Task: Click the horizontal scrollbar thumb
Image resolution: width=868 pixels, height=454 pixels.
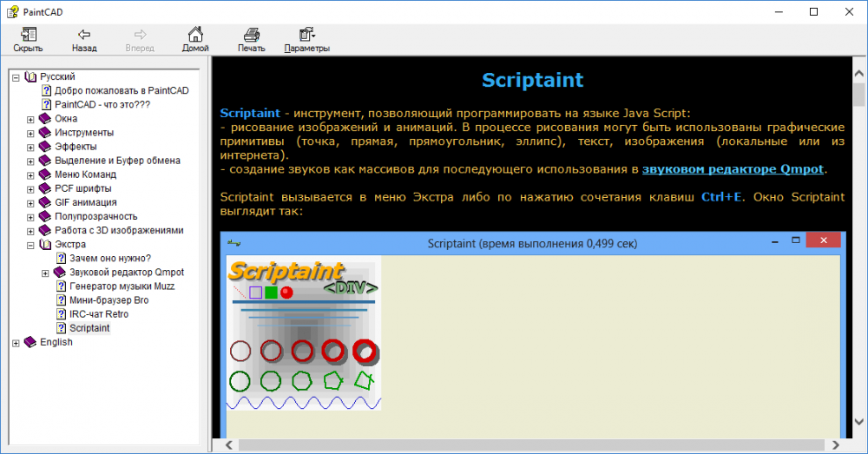Action: 531,444
